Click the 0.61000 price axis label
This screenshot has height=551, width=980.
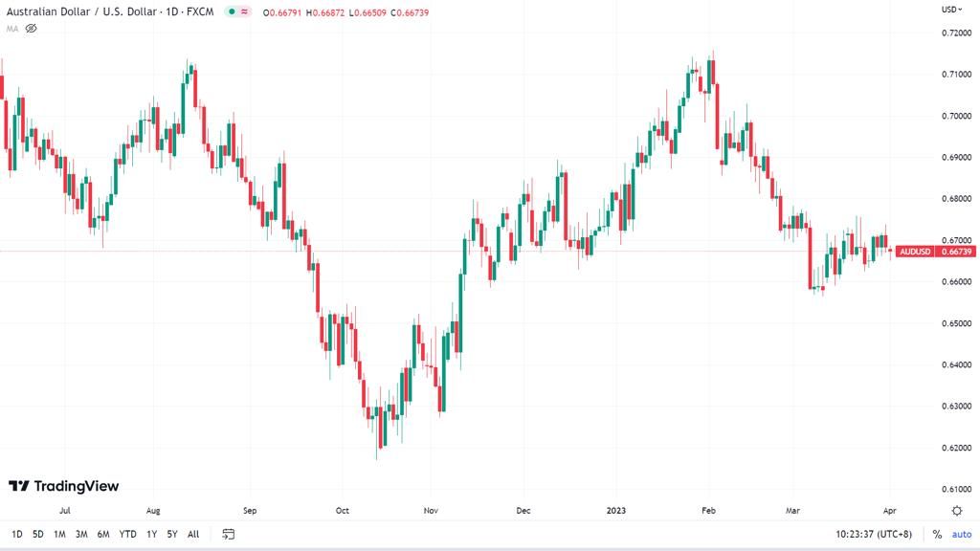tap(956, 489)
